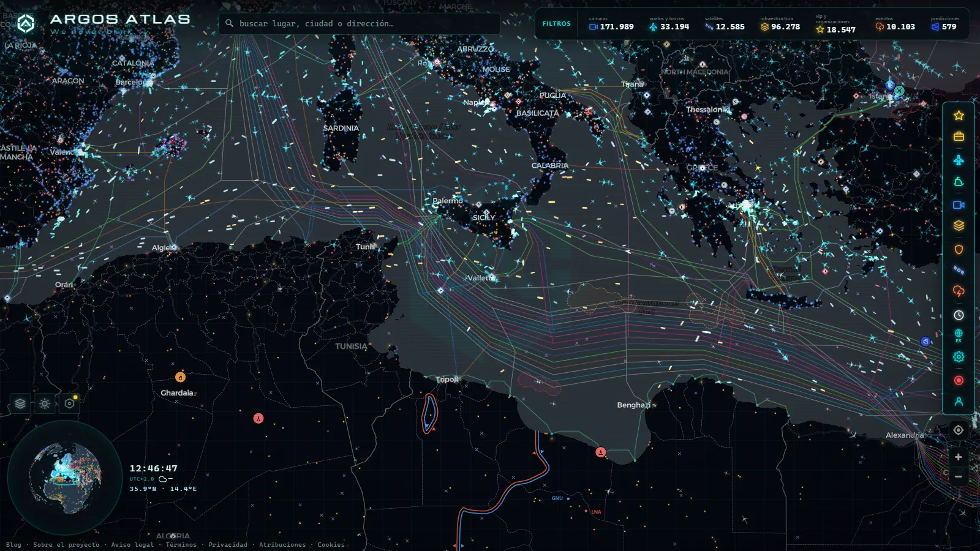Click the Argos Atlas logo icon
This screenshot has height=551, width=980.
26,24
